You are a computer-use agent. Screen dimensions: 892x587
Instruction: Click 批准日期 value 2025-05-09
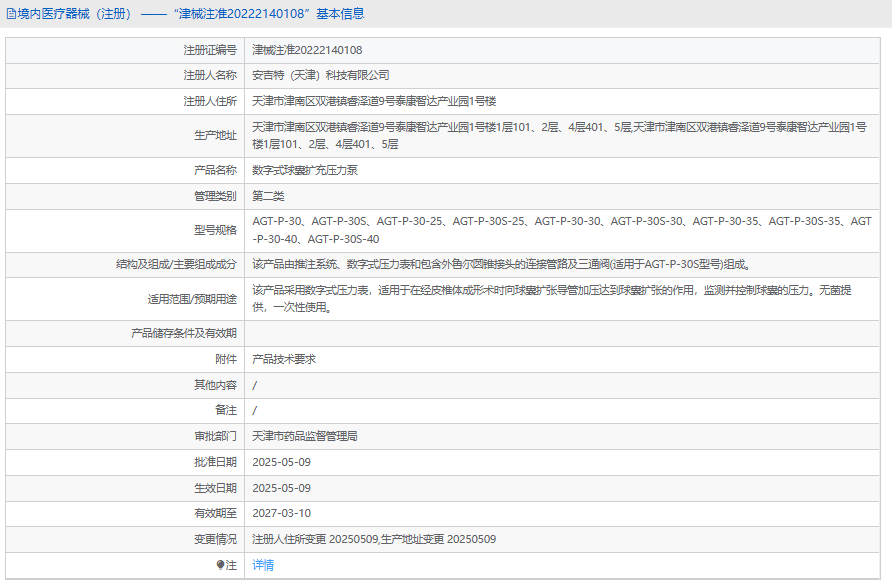point(282,462)
